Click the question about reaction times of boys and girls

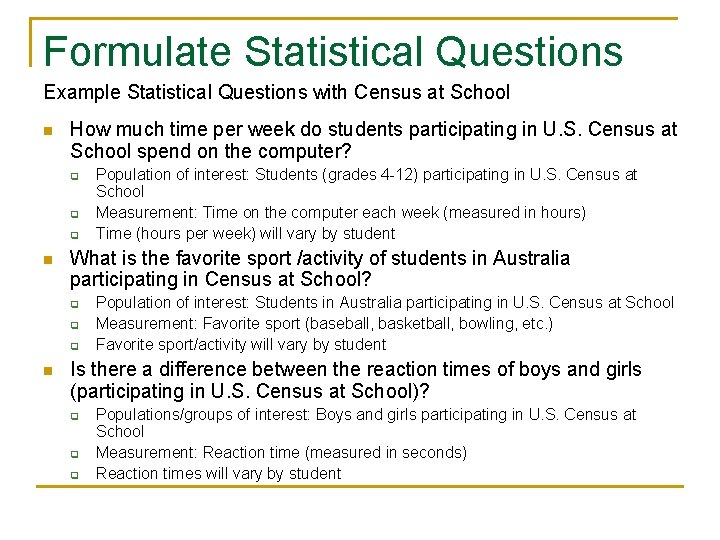click(356, 380)
